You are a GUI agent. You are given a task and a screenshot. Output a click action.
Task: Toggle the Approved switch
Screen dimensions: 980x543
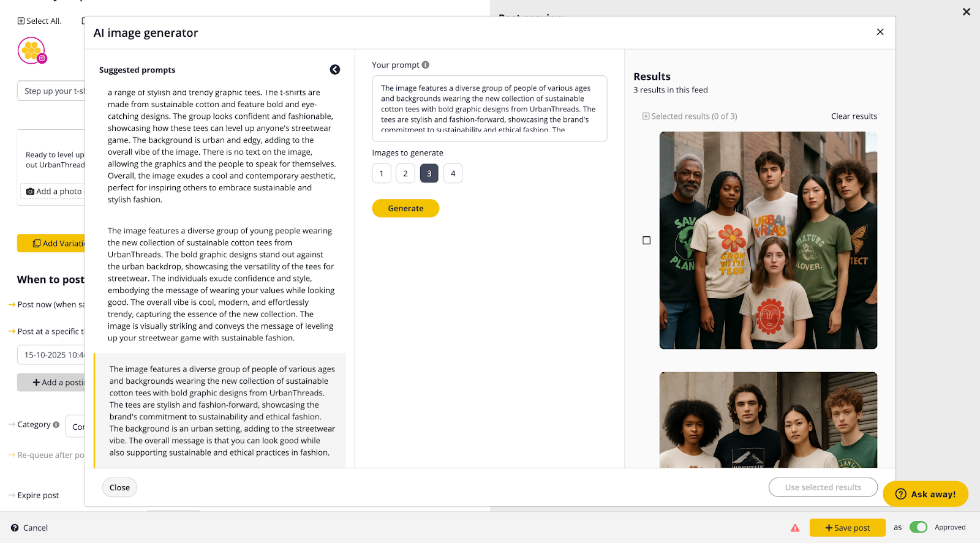coord(918,527)
